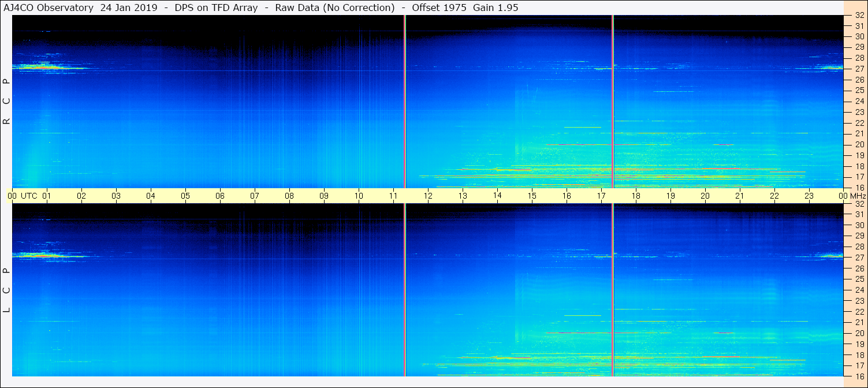Select the '02' hour tick on the time axis
868x388 pixels.
[x=81, y=196]
